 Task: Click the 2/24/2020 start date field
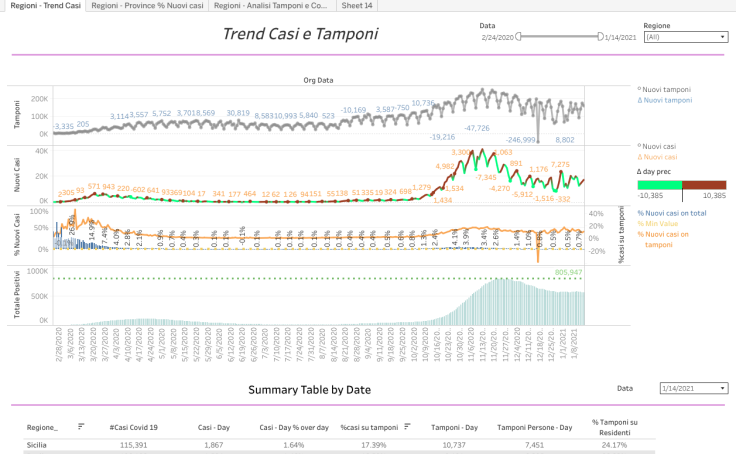[496, 37]
